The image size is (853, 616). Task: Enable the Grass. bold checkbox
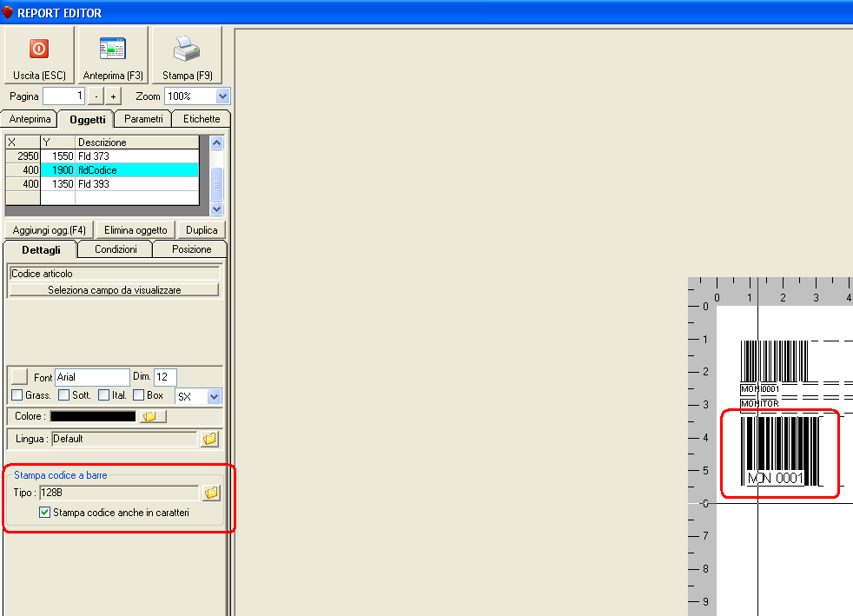[17, 395]
